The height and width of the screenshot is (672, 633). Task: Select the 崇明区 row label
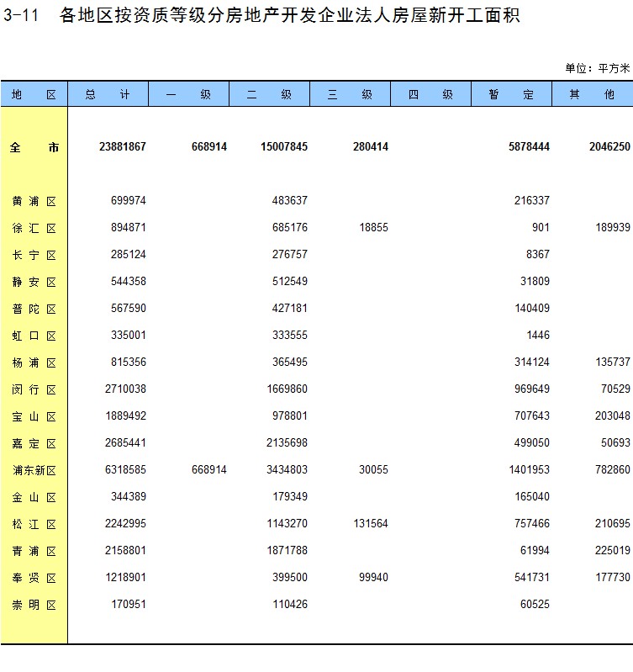pos(34,605)
